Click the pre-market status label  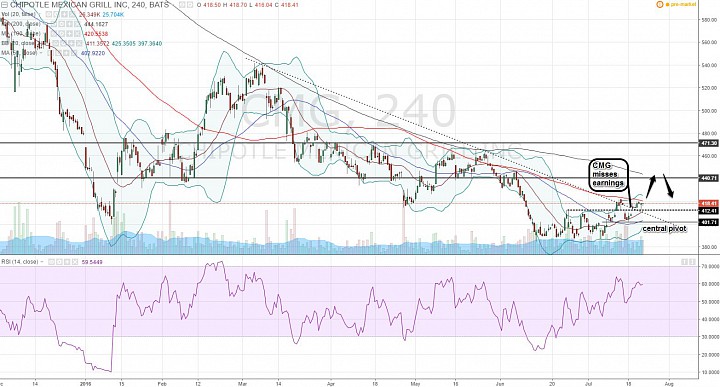tap(683, 5)
